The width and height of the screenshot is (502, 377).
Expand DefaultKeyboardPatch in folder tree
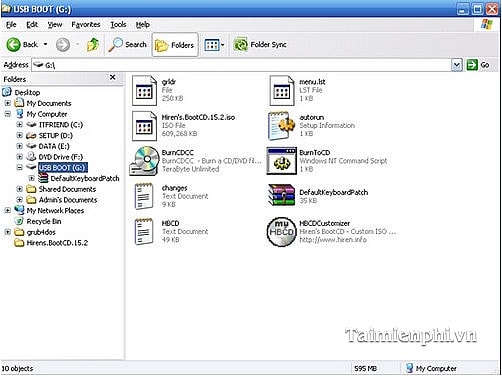click(32, 178)
